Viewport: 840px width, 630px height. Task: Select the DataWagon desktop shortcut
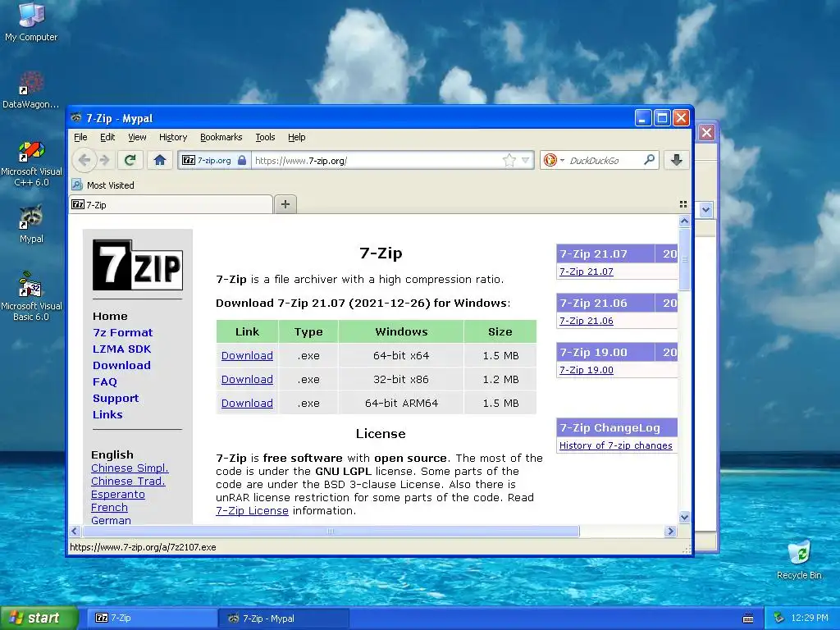click(x=30, y=90)
